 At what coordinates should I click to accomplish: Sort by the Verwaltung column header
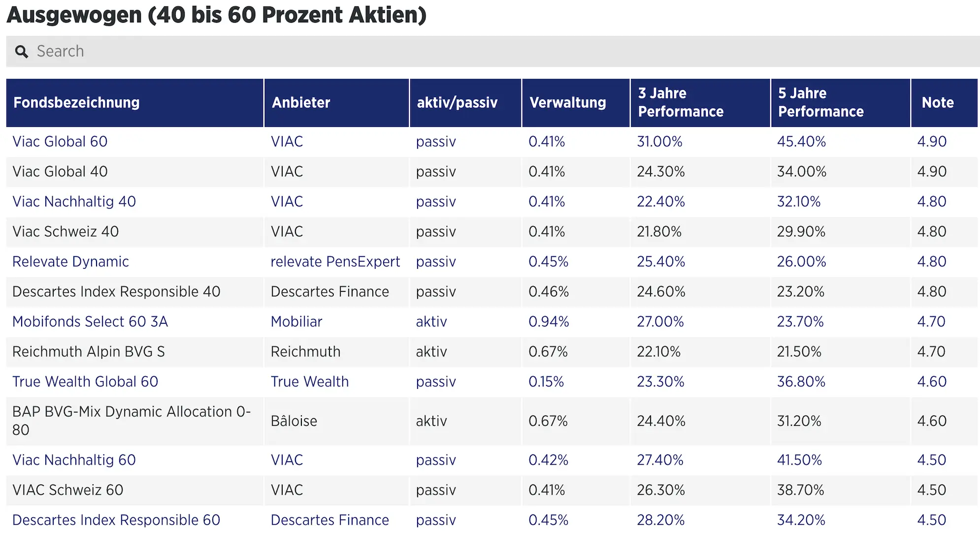(x=567, y=103)
